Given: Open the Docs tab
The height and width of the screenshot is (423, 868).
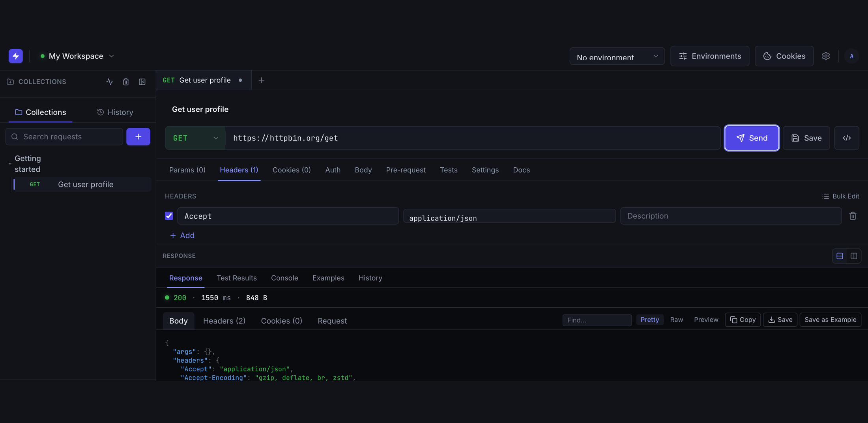Looking at the screenshot, I should [521, 170].
